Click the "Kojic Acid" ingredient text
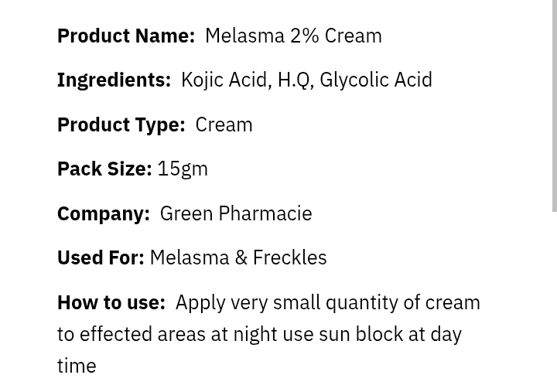 point(224,80)
